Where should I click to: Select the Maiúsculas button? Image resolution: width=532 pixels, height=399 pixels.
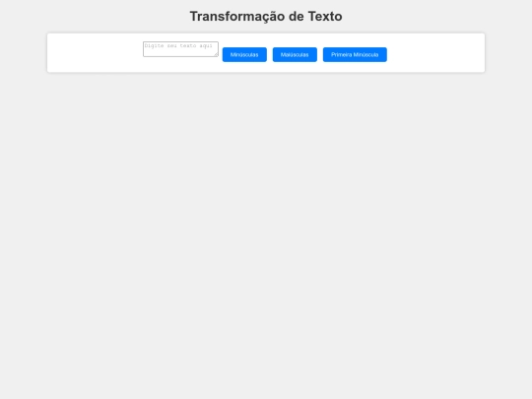coord(295,54)
